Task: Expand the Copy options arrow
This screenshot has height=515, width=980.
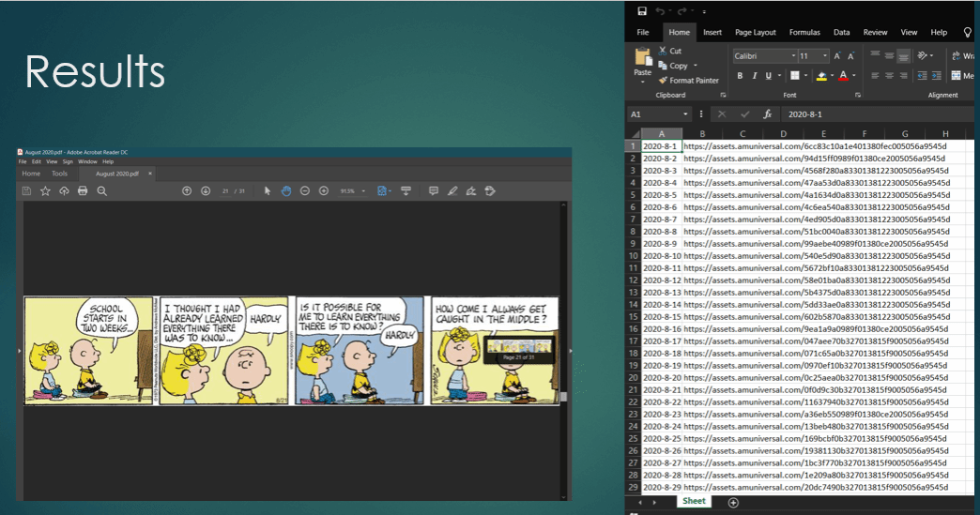Action: pos(695,66)
